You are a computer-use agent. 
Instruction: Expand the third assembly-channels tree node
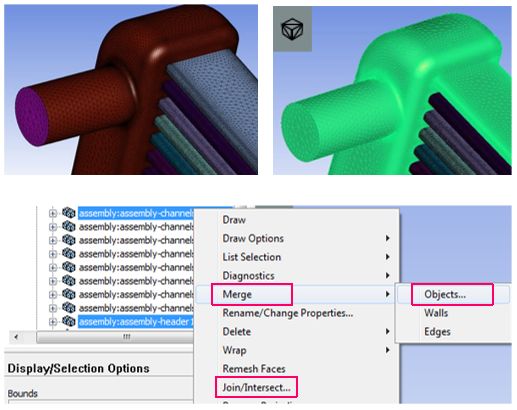click(53, 240)
